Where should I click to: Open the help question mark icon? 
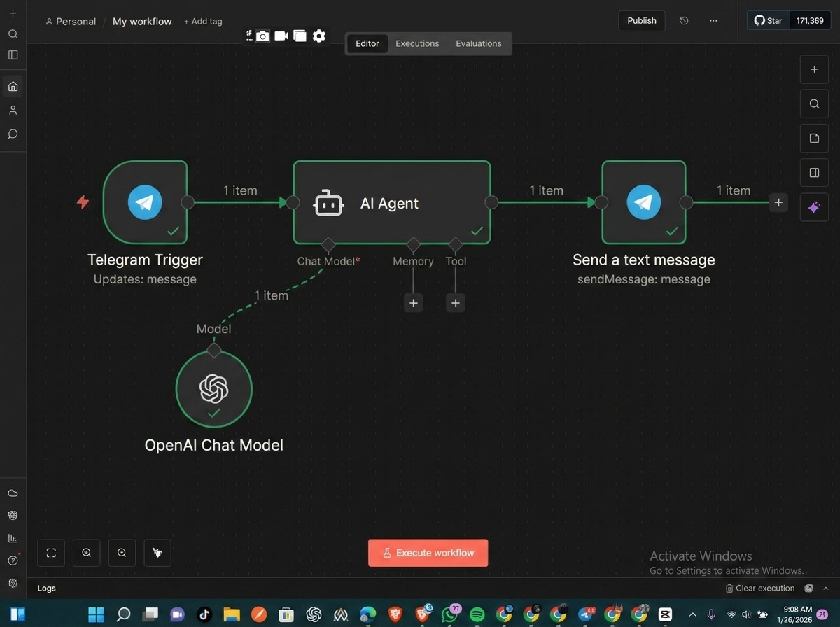click(x=13, y=561)
